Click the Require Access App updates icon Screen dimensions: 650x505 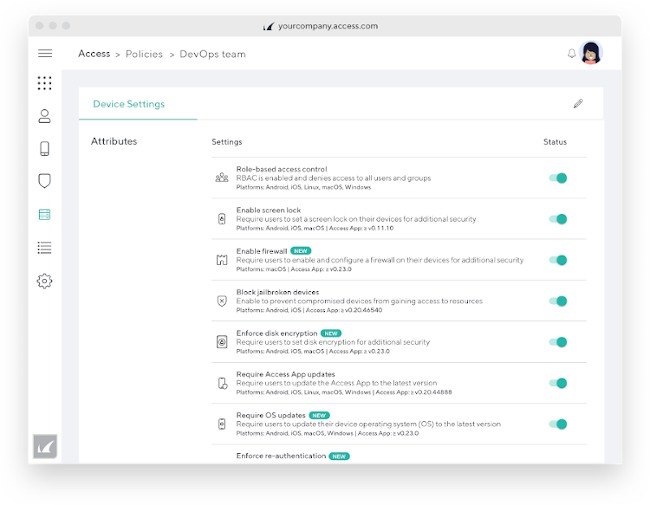(x=222, y=383)
